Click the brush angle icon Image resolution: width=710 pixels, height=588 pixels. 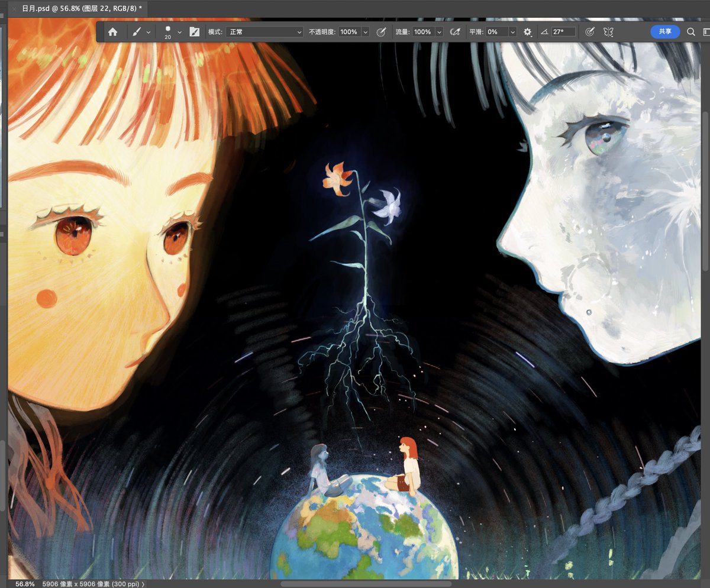(544, 32)
